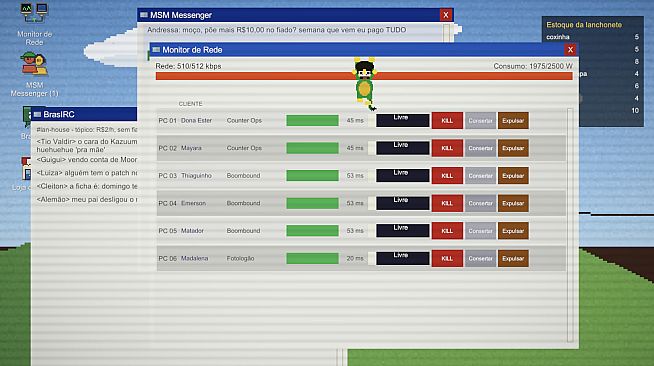This screenshot has height=366, width=654.
Task: Click the Livre status box for PC 03
Action: pyautogui.click(x=402, y=175)
